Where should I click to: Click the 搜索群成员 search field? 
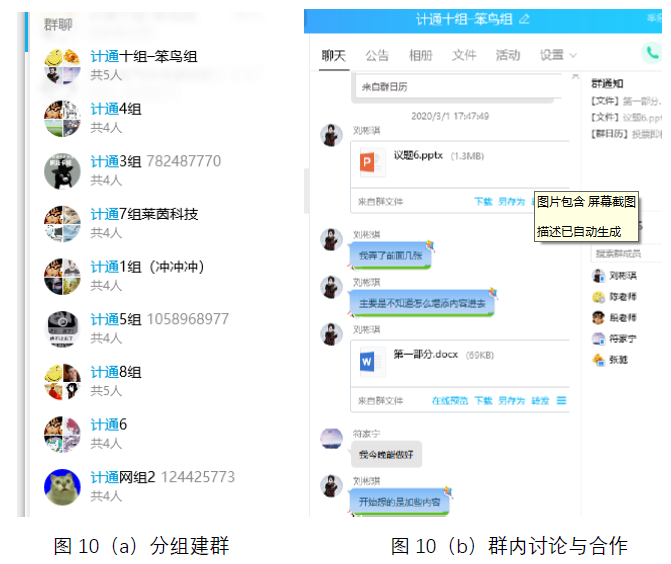tap(625, 252)
